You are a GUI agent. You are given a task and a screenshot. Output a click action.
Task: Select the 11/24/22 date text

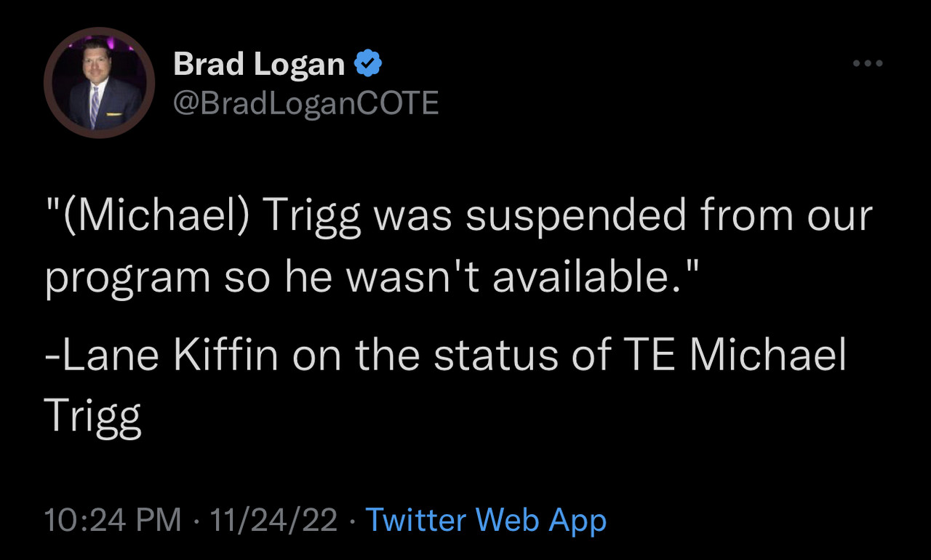pyautogui.click(x=273, y=520)
